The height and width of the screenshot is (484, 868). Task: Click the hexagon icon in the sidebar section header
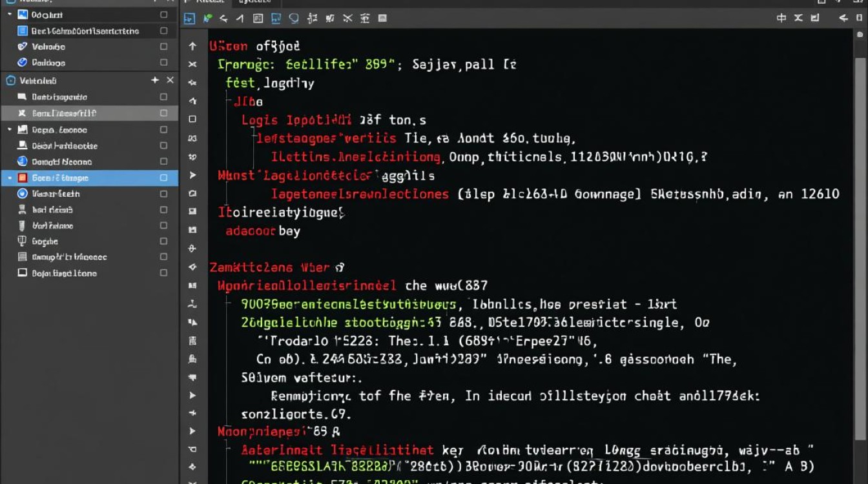pyautogui.click(x=10, y=81)
